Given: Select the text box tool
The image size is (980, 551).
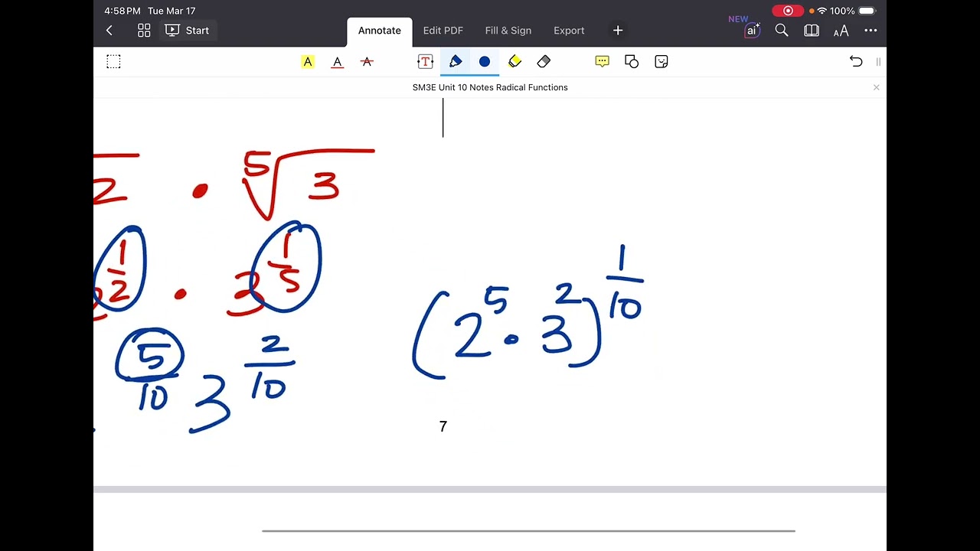Looking at the screenshot, I should click(425, 62).
